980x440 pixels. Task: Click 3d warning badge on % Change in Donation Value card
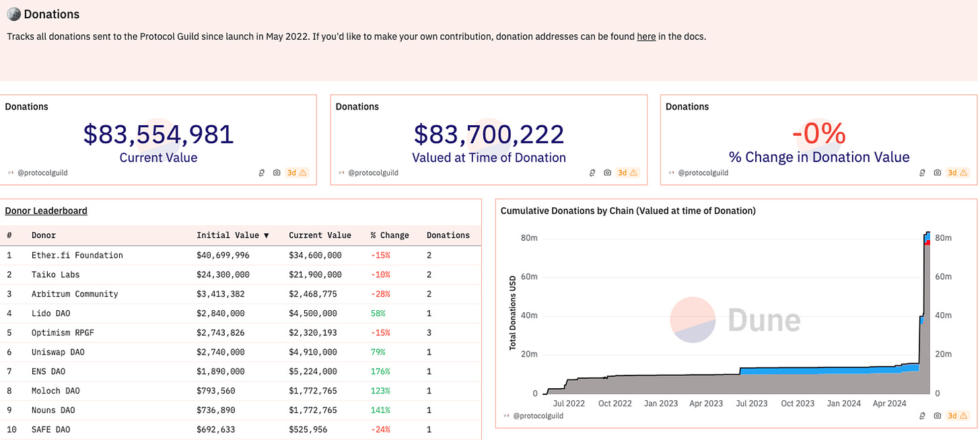958,173
